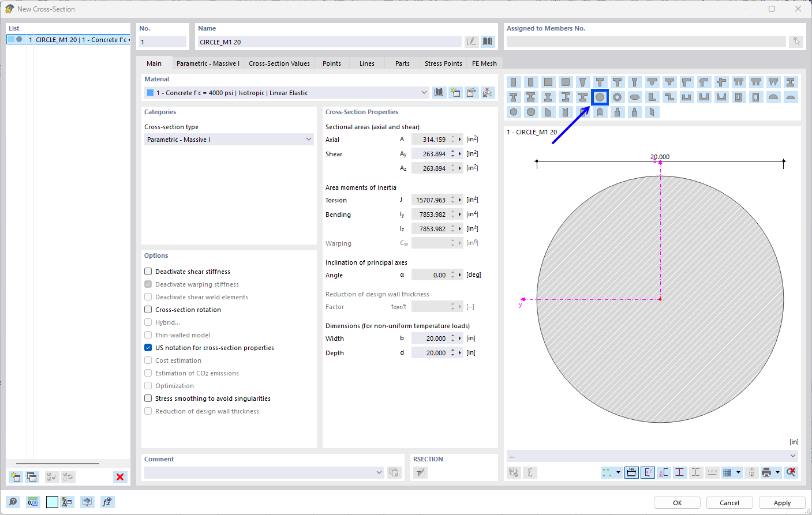Enable Deactivate shear stiffness
Screen dimensions: 812x515
pos(148,271)
